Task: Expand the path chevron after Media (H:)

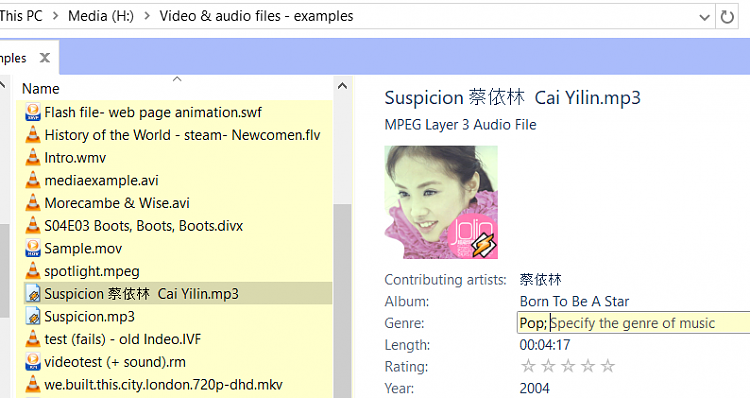Action: (147, 16)
